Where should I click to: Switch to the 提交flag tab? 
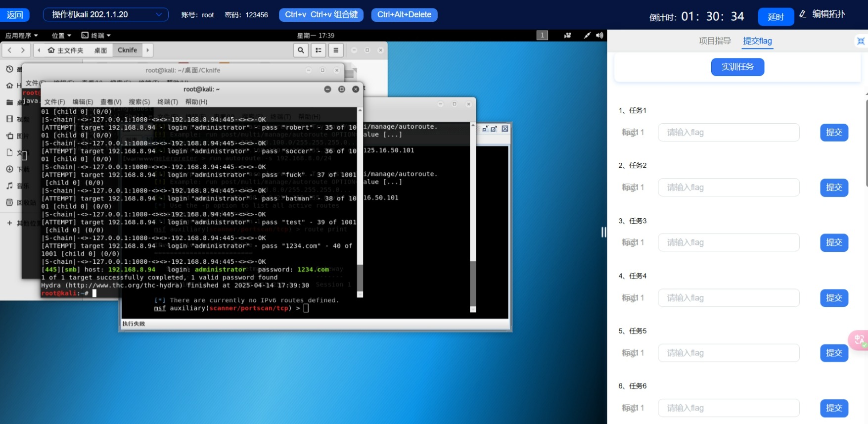[757, 41]
